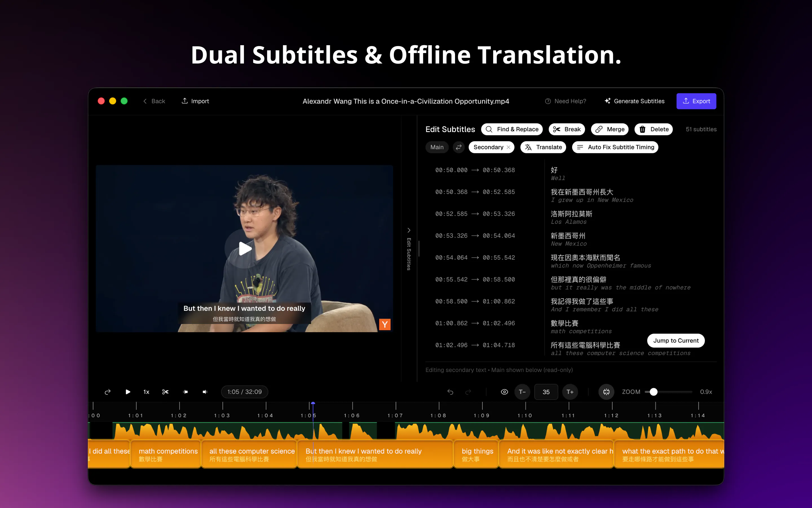Collapse the Edit Subtitles panel chevron
Viewport: 812px width, 508px height.
pos(409,230)
